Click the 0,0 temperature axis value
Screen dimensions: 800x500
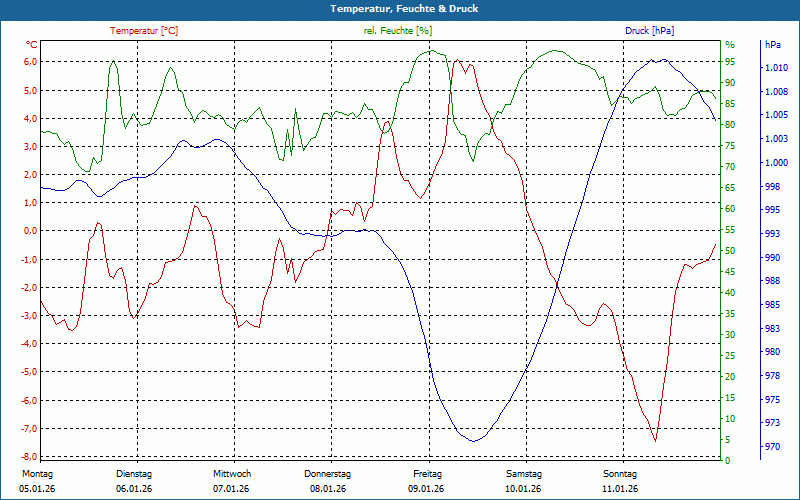31,231
